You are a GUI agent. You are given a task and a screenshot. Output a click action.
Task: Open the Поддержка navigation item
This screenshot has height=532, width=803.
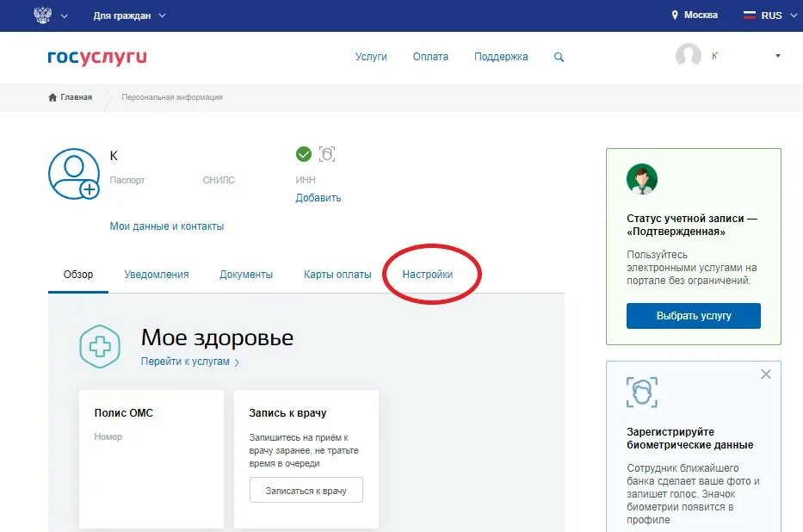(x=501, y=57)
